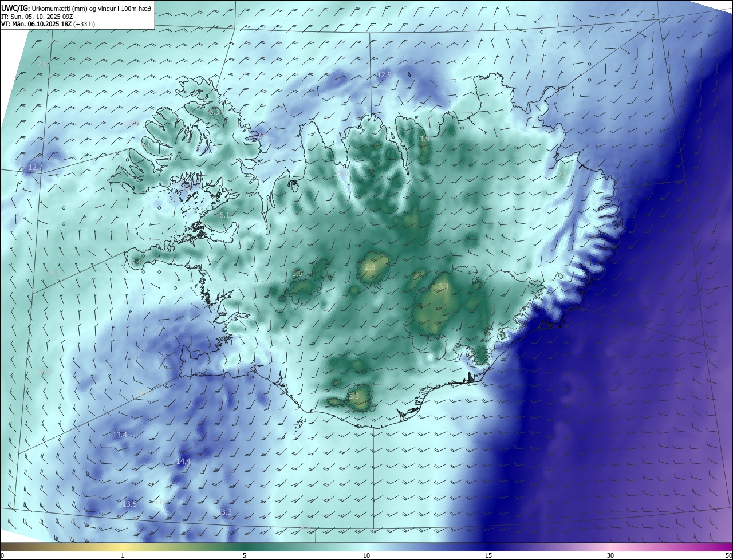Click the 2.8 value label on the map
Viewport: 733px width, 560px height.
click(370, 267)
